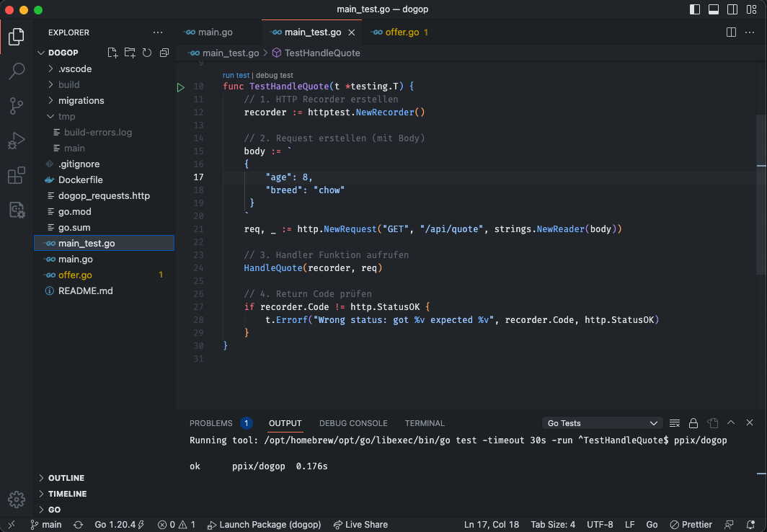Click 'Ln 17, Col 18' in status bar
This screenshot has width=767, height=532.
click(x=491, y=525)
